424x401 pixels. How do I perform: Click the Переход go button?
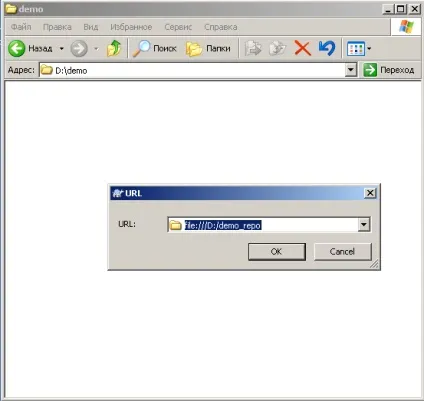click(x=388, y=70)
